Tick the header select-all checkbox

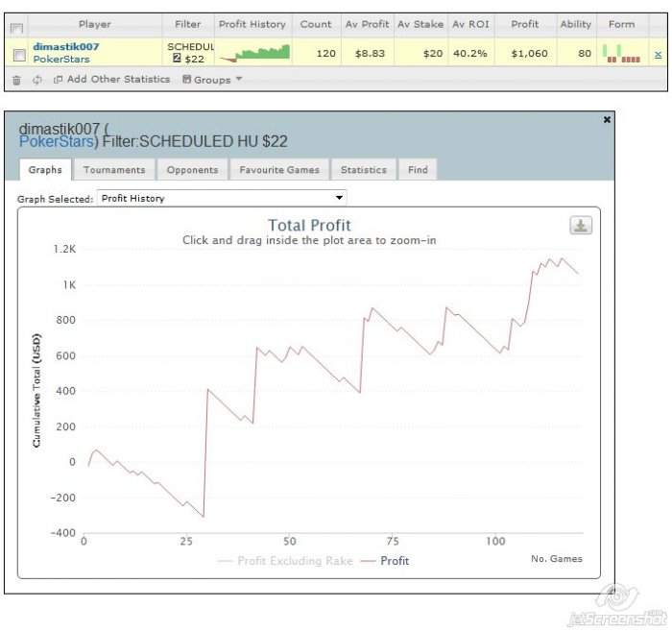16,29
